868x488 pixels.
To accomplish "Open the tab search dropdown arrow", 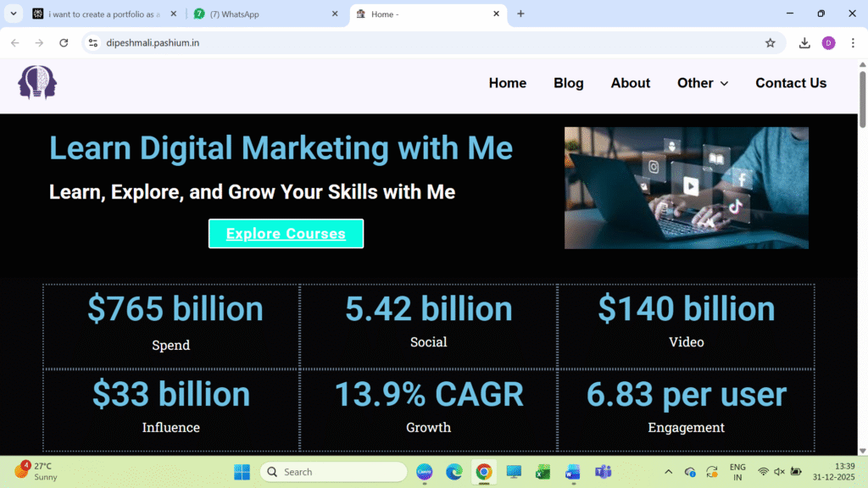I will click(x=14, y=14).
